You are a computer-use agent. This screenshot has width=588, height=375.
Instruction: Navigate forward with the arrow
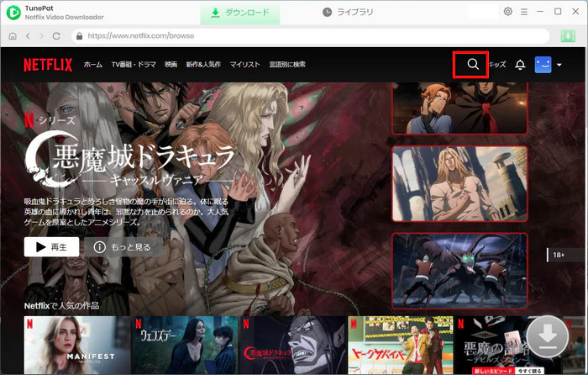[42, 36]
